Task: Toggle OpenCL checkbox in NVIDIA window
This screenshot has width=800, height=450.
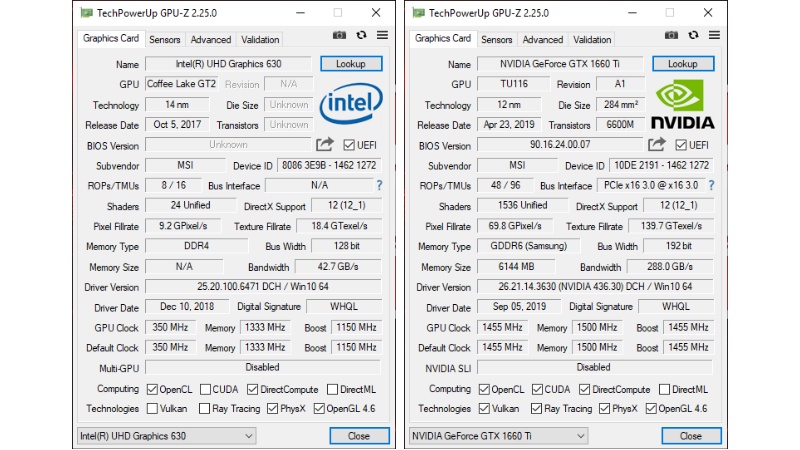Action: [484, 389]
